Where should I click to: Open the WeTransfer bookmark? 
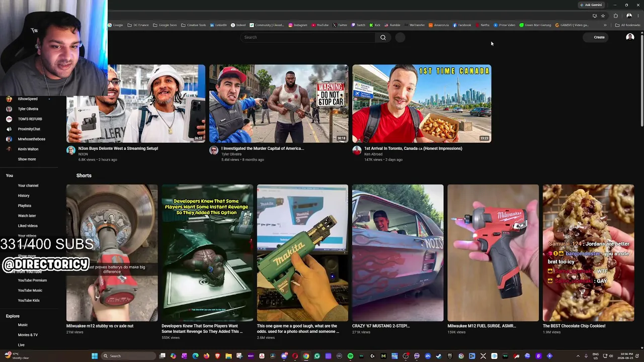click(x=415, y=25)
